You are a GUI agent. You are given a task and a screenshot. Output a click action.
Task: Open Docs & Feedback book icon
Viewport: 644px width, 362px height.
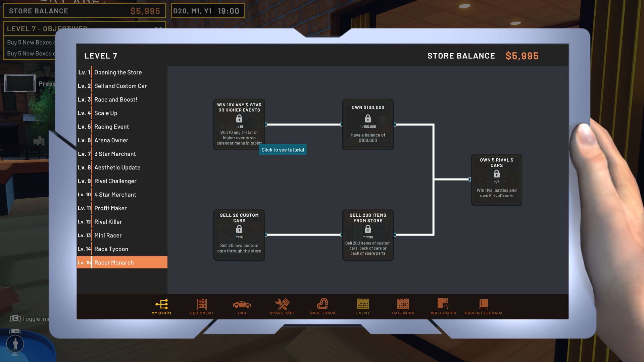pyautogui.click(x=484, y=304)
